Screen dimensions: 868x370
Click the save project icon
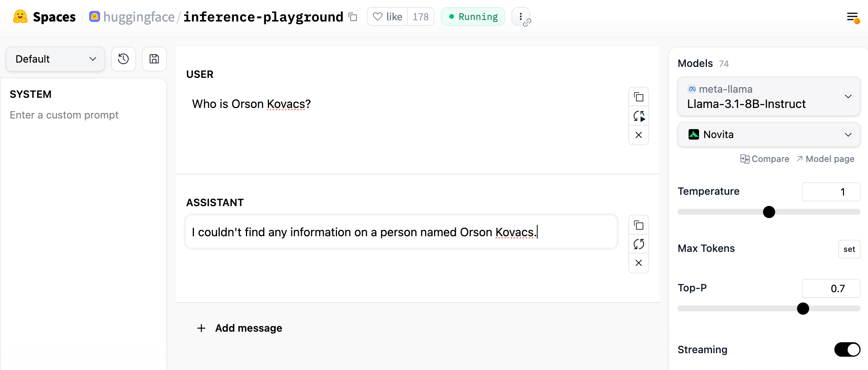click(x=154, y=59)
